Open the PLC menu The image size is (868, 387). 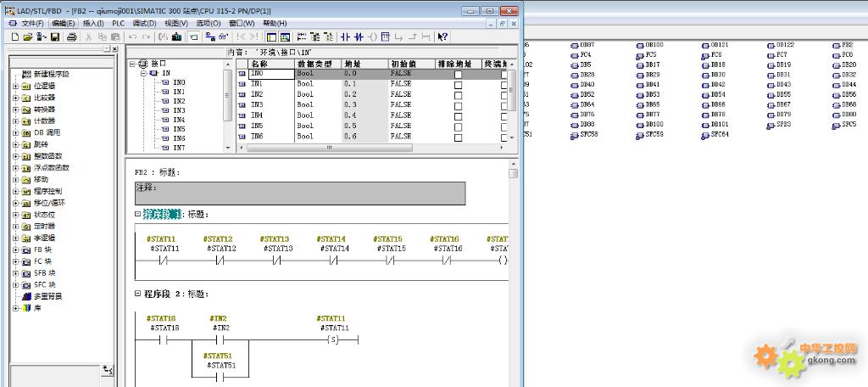click(119, 23)
